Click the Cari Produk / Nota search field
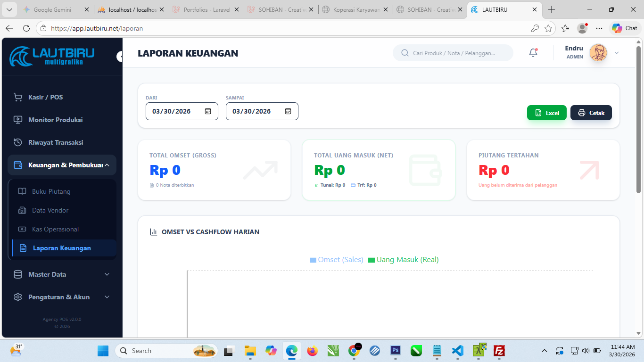Screen dimensions: 644x362 click(x=453, y=53)
